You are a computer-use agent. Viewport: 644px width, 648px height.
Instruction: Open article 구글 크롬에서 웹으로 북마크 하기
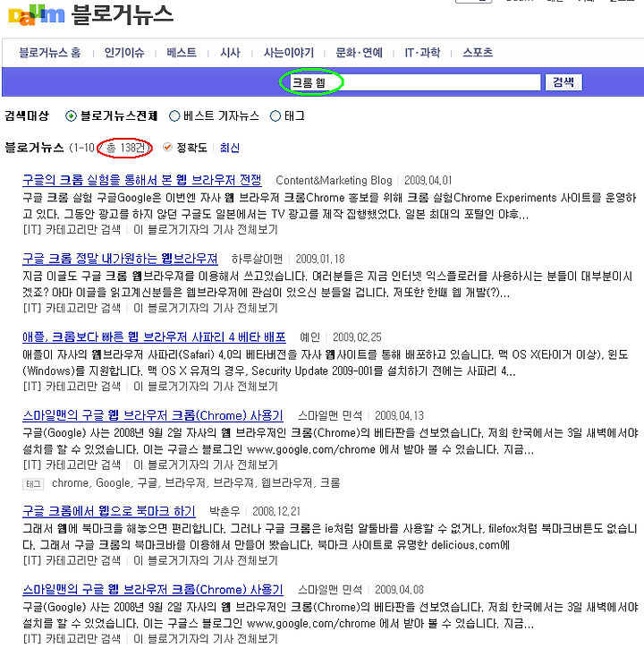click(x=109, y=511)
